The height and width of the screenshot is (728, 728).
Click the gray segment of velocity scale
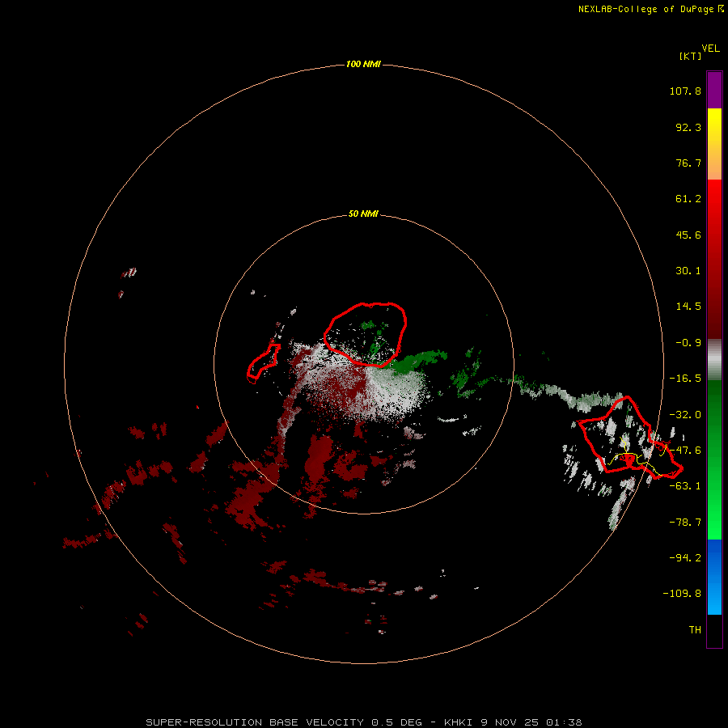click(714, 359)
